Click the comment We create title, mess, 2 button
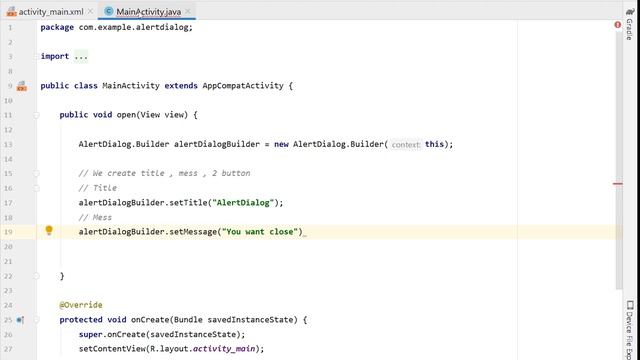The image size is (640, 360). 164,173
